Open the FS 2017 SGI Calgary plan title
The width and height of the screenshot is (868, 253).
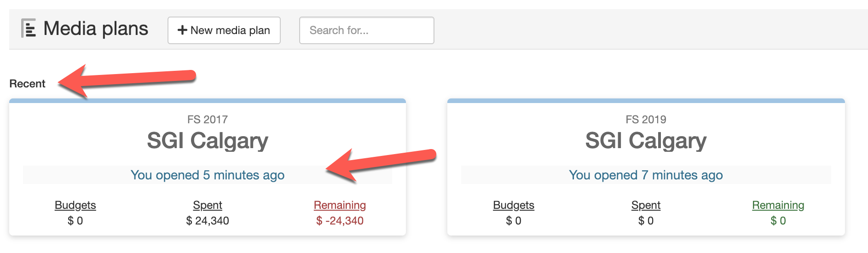click(208, 141)
